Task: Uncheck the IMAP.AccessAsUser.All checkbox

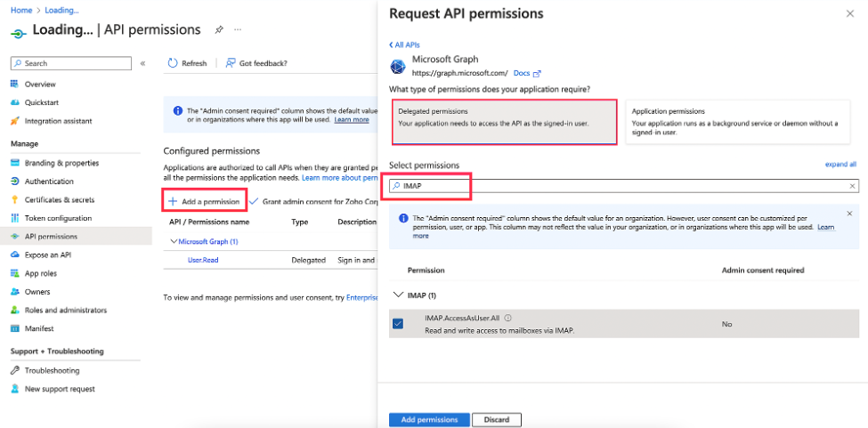Action: pyautogui.click(x=397, y=324)
